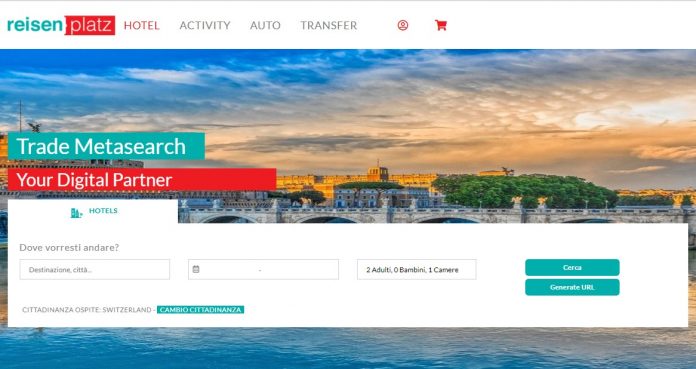Go to the ACTIVITY section
The height and width of the screenshot is (369, 696).
(205, 25)
